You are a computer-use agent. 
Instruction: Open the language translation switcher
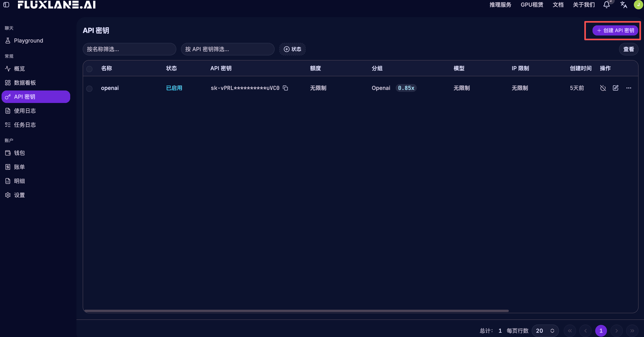coord(624,4)
